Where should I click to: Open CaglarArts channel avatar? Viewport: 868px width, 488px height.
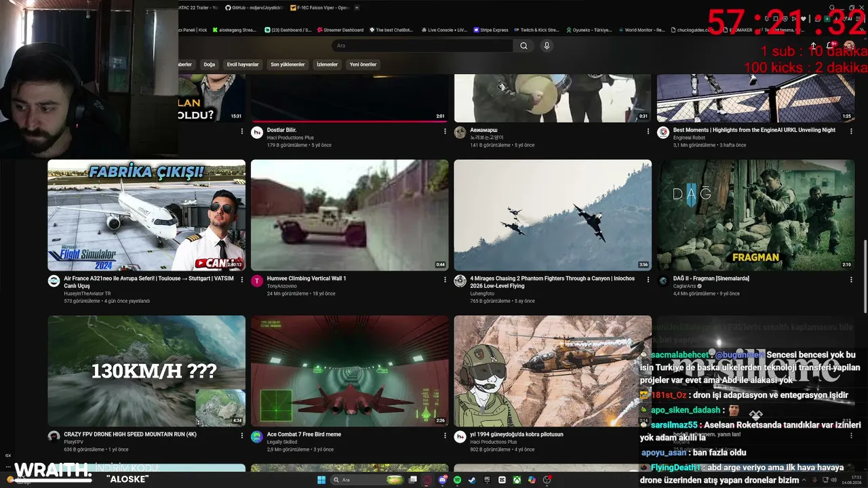click(663, 281)
